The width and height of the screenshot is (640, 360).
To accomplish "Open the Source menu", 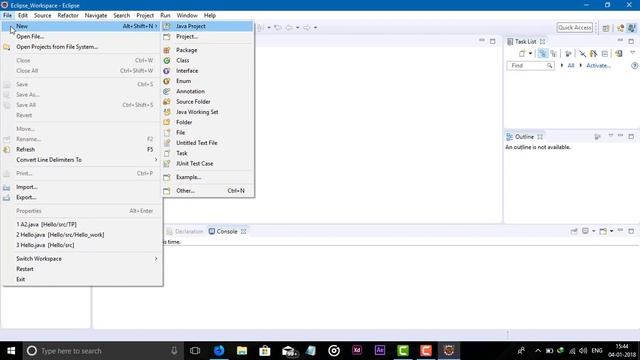I will tap(42, 16).
